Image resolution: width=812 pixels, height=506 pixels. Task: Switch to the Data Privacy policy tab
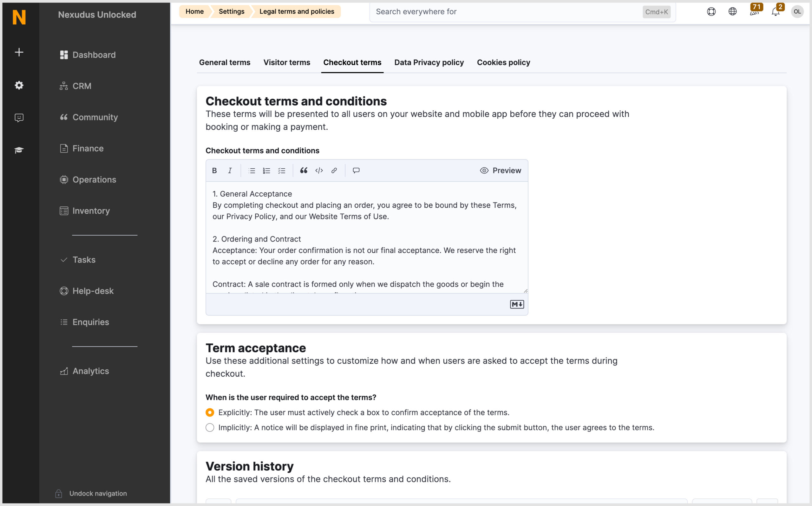pos(429,62)
